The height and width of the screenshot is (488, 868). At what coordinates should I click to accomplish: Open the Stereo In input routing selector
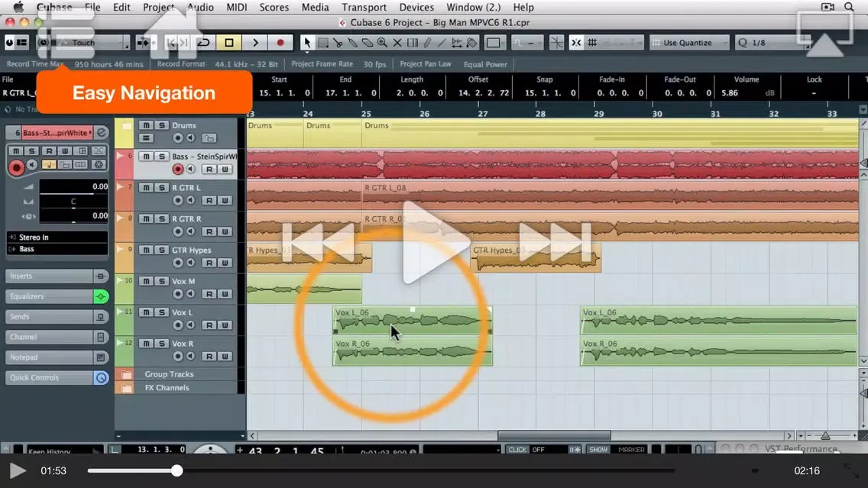pos(57,238)
